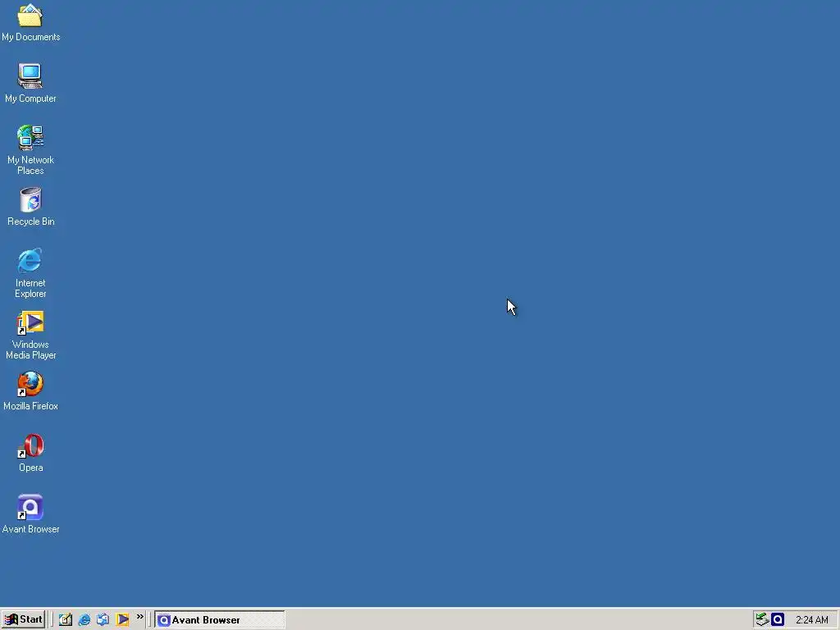Screen dimensions: 840x630
Task: Launch Internet Explorer from quick launch bar
Action: click(x=84, y=620)
